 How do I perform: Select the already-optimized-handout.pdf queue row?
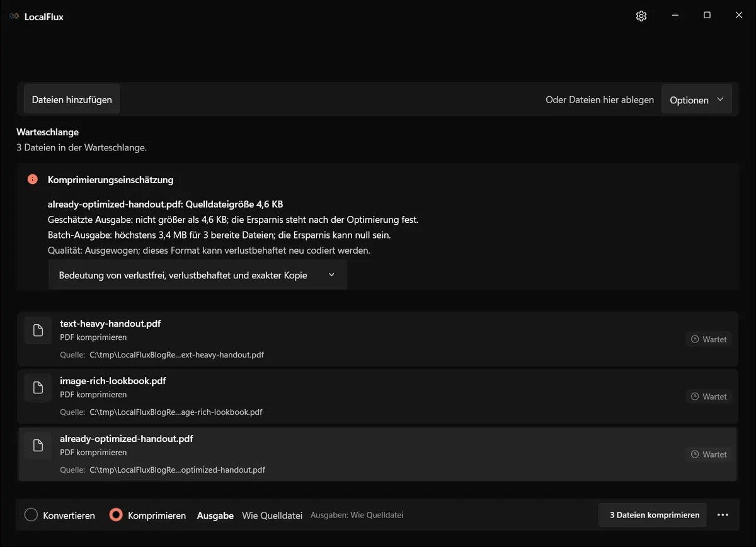point(378,454)
